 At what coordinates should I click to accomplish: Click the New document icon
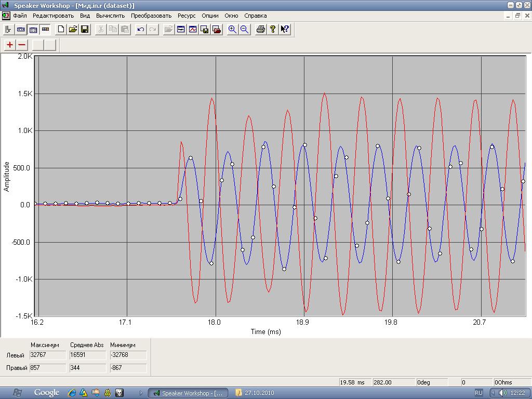point(61,30)
